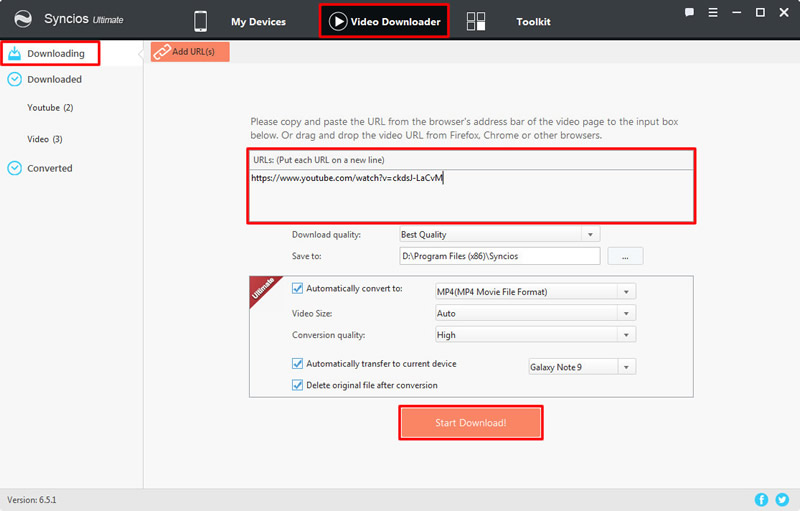The image size is (800, 511).
Task: Click the Add URL(s) button
Action: [190, 52]
